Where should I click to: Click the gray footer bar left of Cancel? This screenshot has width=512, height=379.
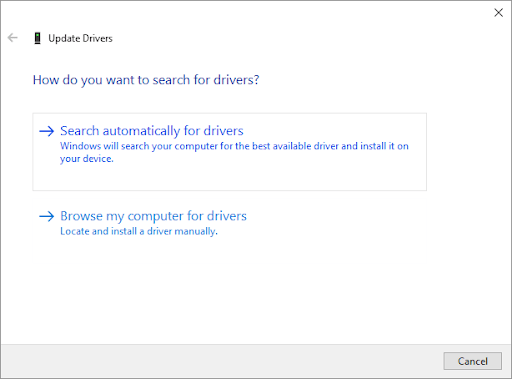(x=220, y=361)
